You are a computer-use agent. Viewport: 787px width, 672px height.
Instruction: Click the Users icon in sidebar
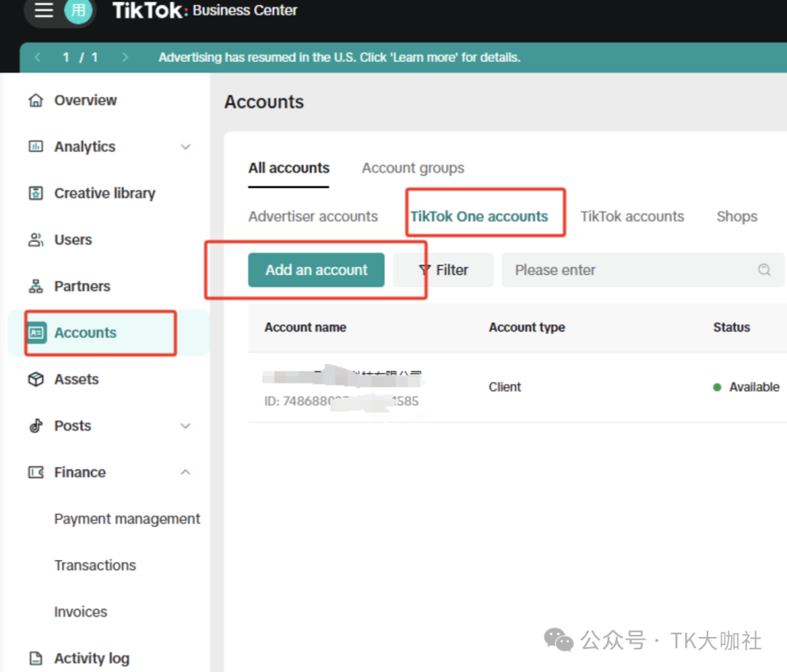pos(35,240)
